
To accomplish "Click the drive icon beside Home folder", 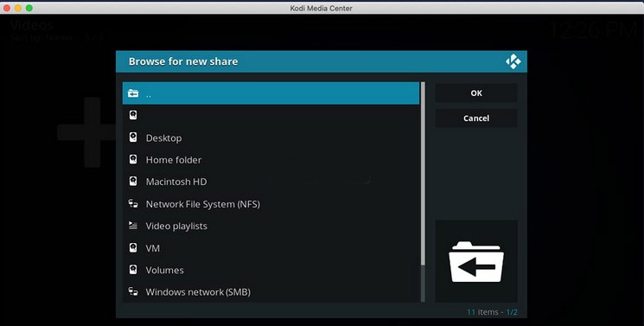I will tap(133, 159).
